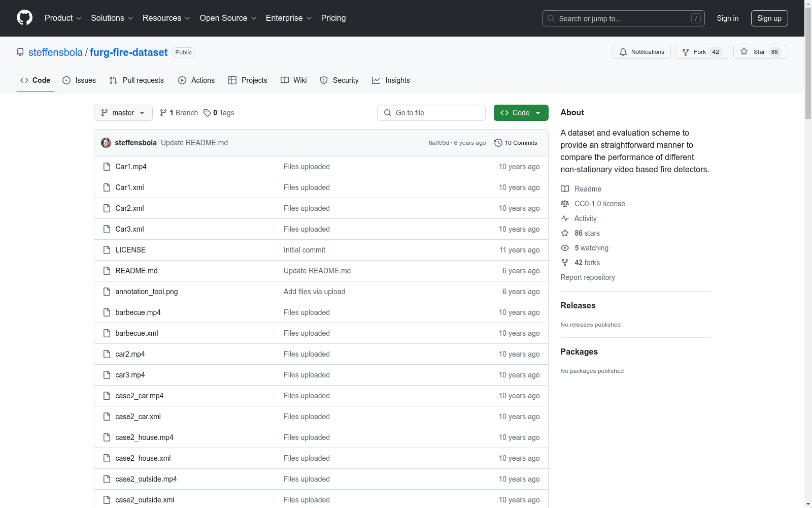Screen dimensions: 812x508
Task: Open the Insights tab
Action: pyautogui.click(x=391, y=80)
